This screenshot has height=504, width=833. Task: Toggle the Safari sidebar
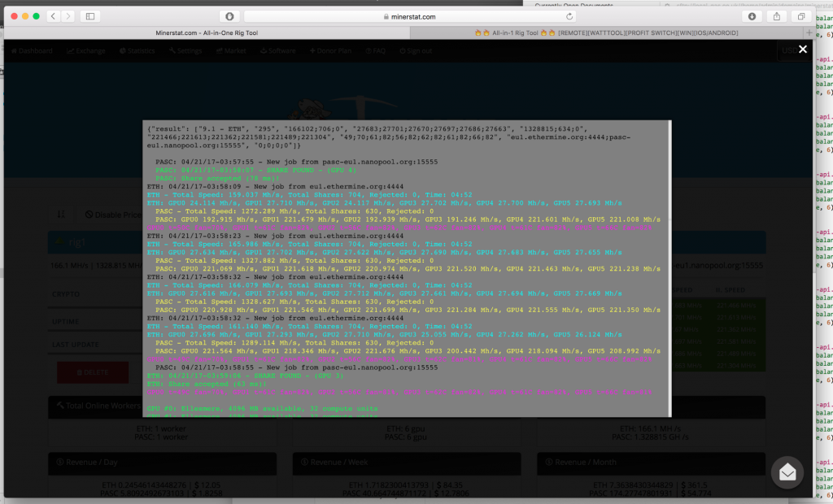point(89,16)
